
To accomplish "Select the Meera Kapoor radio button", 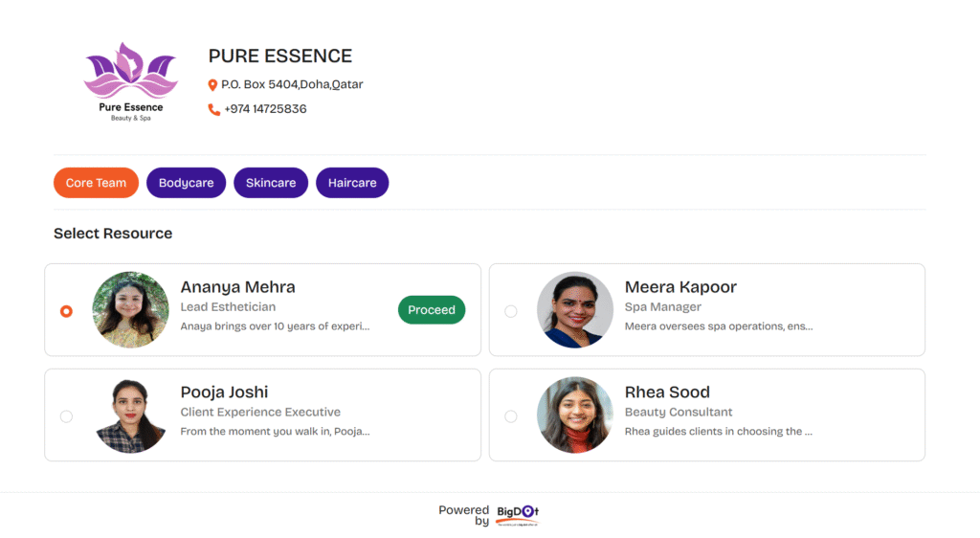I will (510, 311).
